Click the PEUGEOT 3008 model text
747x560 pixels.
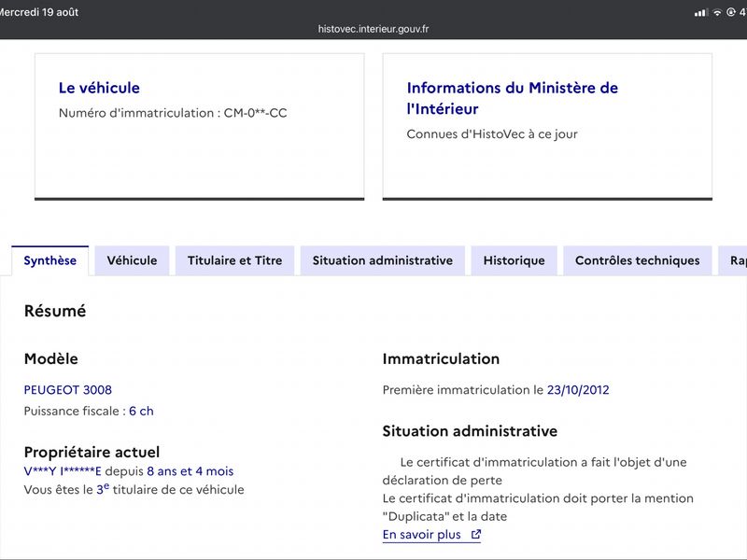pos(67,389)
